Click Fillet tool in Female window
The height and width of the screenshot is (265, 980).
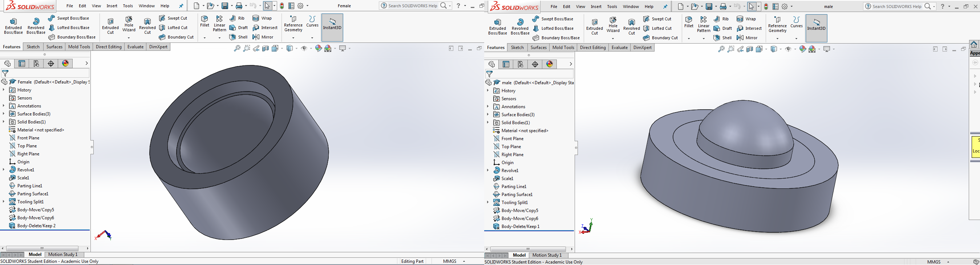204,22
